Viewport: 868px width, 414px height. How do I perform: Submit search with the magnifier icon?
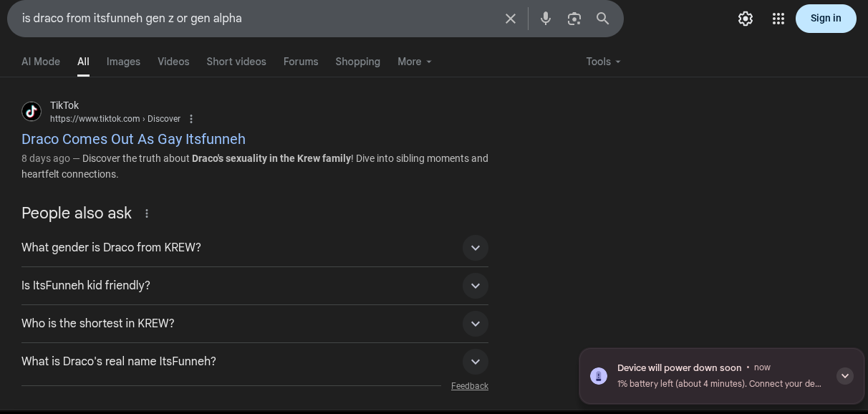pyautogui.click(x=603, y=19)
